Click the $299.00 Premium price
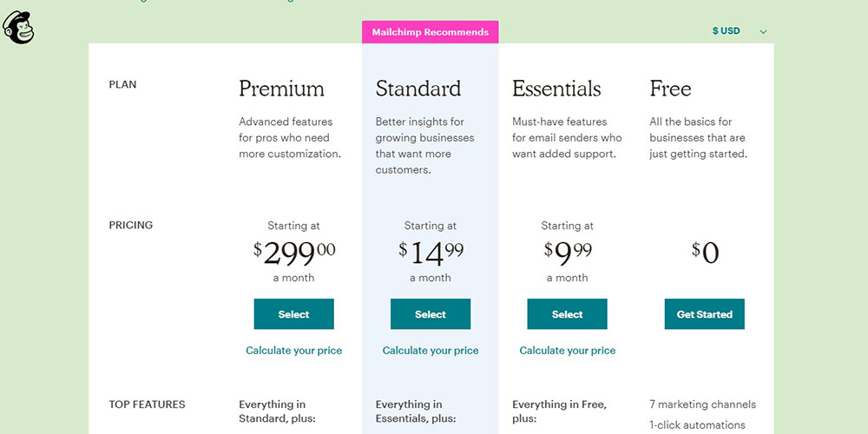868x434 pixels. click(294, 253)
